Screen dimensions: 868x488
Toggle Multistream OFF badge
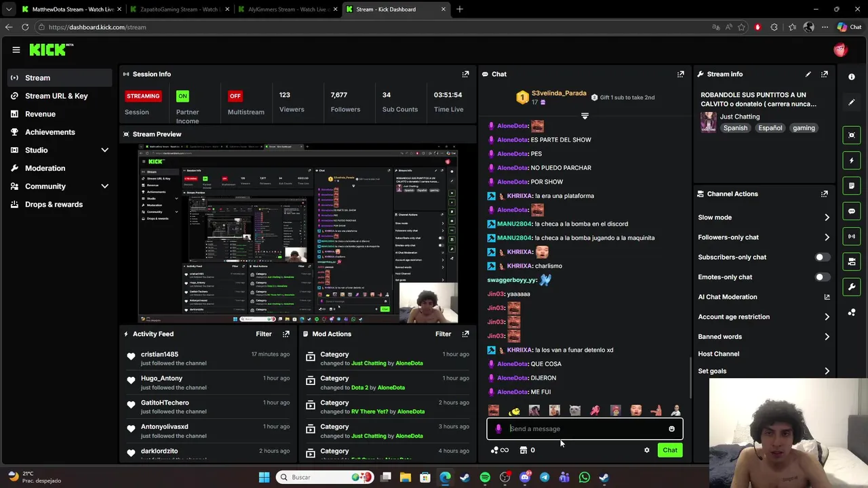pyautogui.click(x=235, y=96)
